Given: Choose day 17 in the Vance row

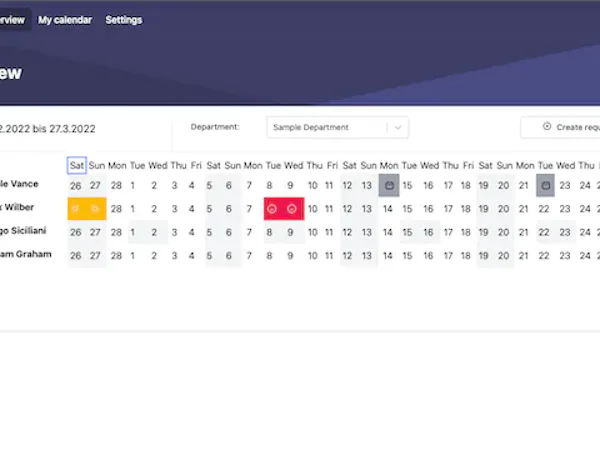Looking at the screenshot, I should click(x=448, y=186).
